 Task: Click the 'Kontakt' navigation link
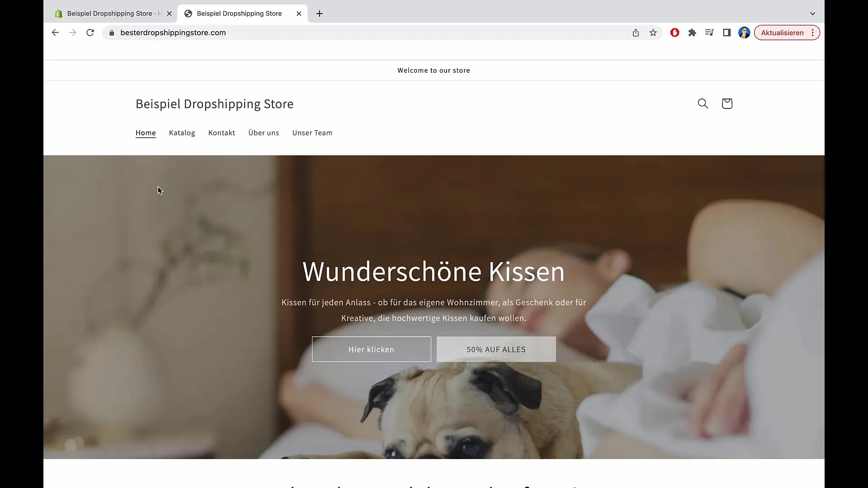pos(221,132)
